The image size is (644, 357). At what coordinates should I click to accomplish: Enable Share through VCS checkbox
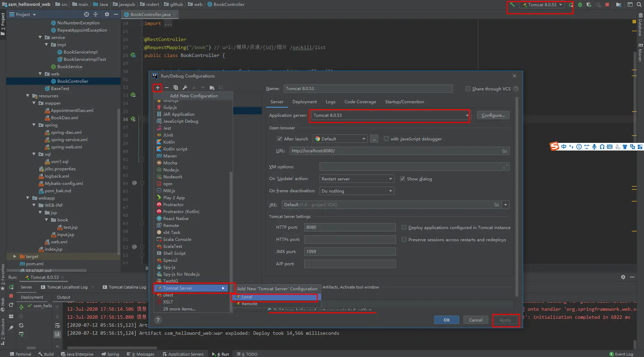468,89
